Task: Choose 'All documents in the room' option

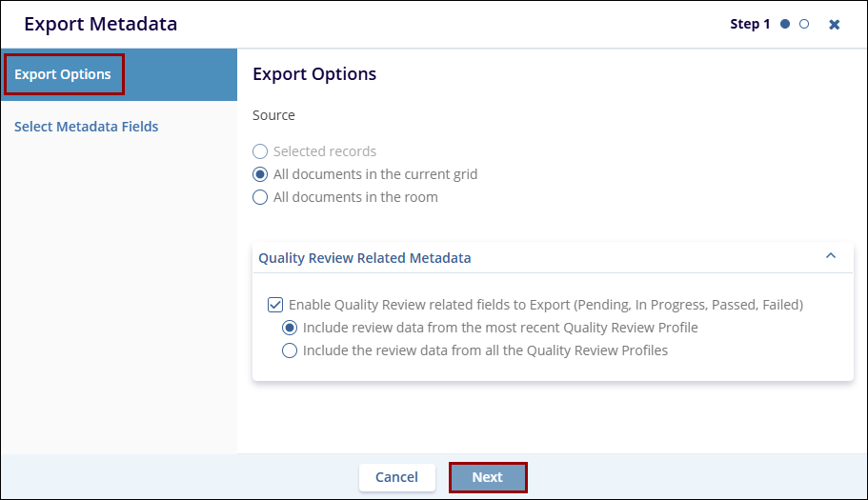Action: [260, 197]
